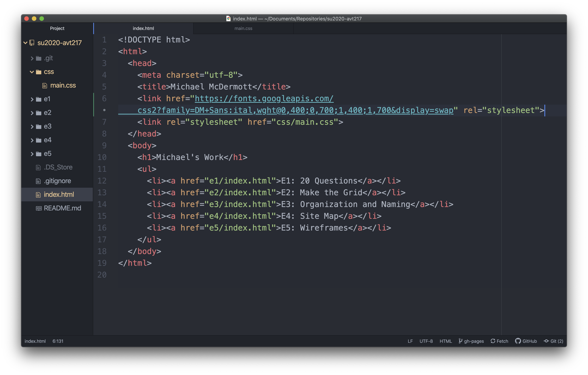Click the README.md book icon
The image size is (588, 375).
click(x=39, y=208)
